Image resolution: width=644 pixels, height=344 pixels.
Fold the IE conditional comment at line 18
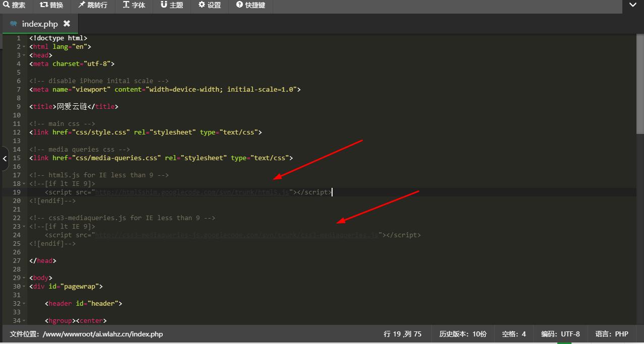25,184
